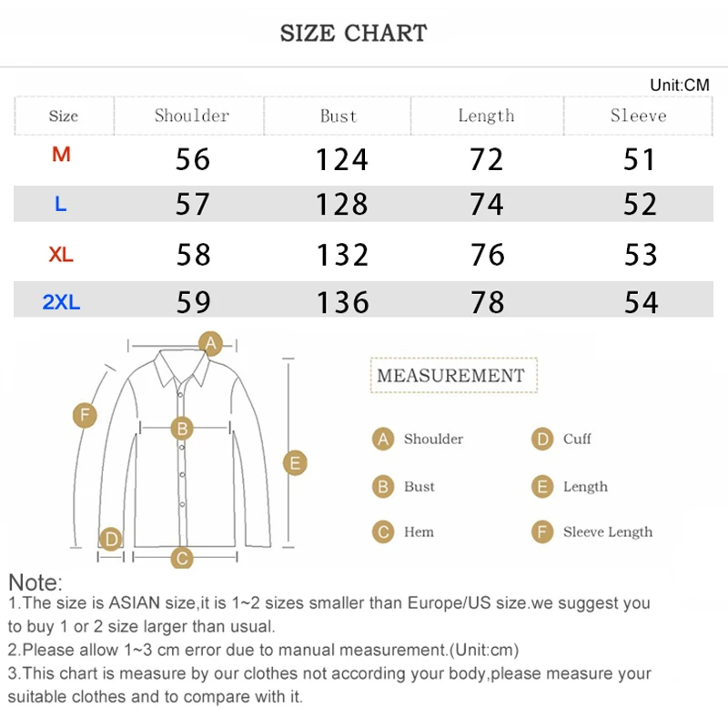Viewport: 728px width, 728px height.
Task: Click the E circle beside the Length legend
Action: click(x=543, y=487)
